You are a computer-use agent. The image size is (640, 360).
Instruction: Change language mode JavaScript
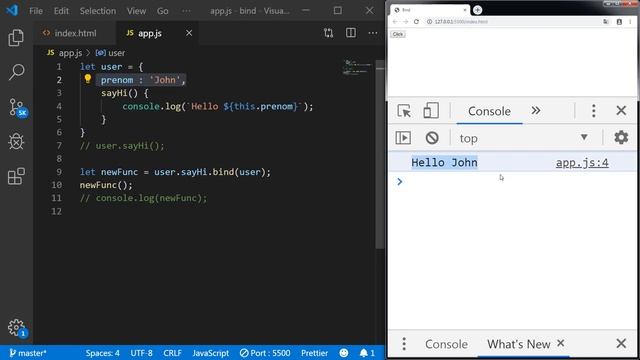click(211, 353)
